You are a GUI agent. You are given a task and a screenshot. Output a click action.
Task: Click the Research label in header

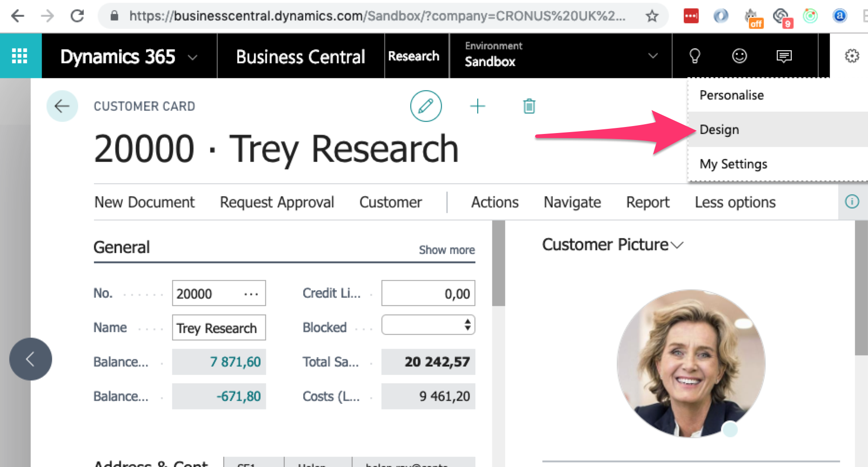[x=414, y=56]
